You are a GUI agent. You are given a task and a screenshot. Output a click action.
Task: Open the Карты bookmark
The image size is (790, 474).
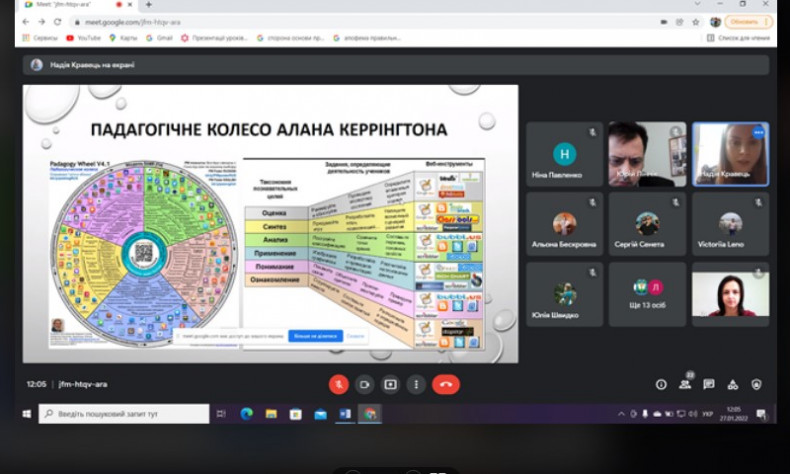click(x=123, y=38)
